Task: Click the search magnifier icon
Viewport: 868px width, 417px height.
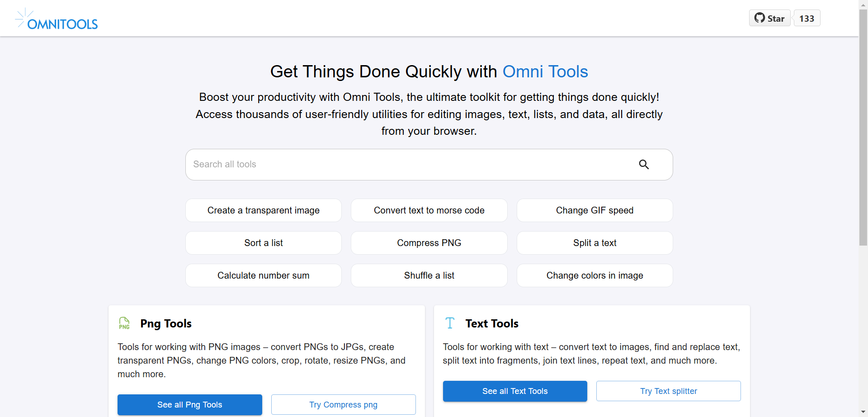Action: [x=644, y=165]
